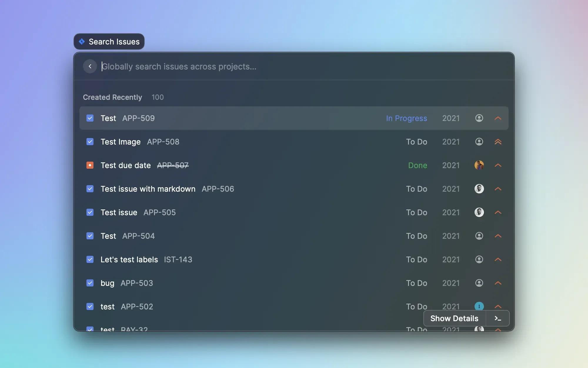This screenshot has height=368, width=588.
Task: Click the priority chevron on APP-503 row
Action: [498, 283]
